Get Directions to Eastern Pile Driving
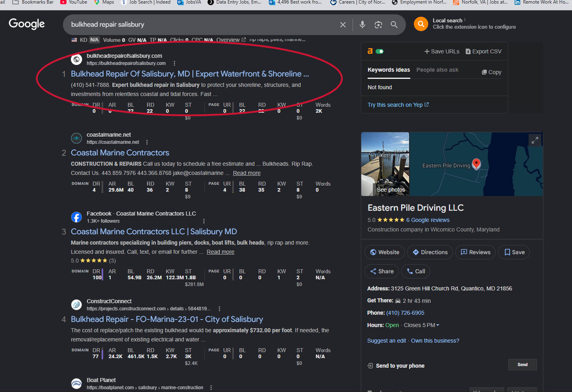Viewport: 572px width, 392px height. 430,252
